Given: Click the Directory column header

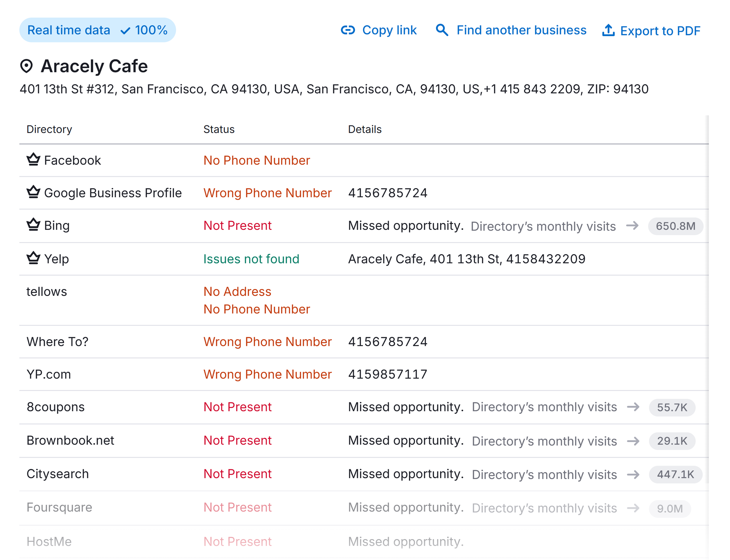Looking at the screenshot, I should pos(49,129).
